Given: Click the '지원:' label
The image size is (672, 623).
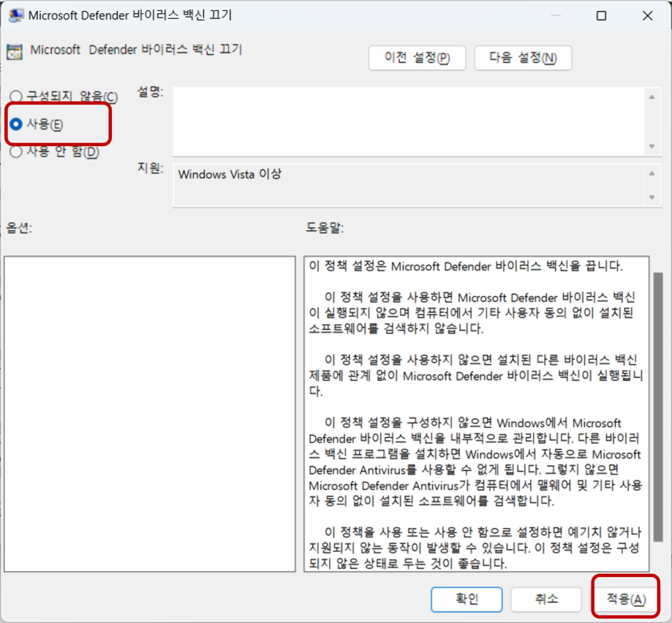Looking at the screenshot, I should point(150,168).
